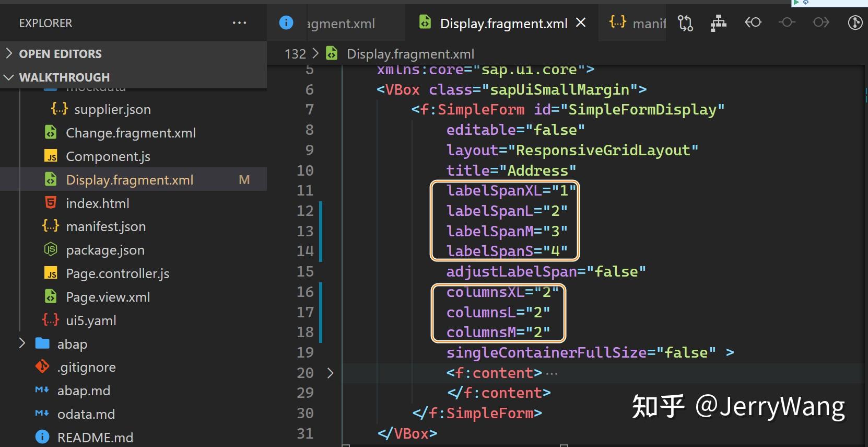This screenshot has width=868, height=447.
Task: Open Explorer views and more actions menu
Action: pyautogui.click(x=239, y=23)
